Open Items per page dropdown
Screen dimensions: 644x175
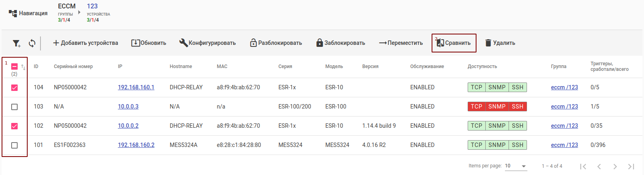tap(516, 166)
